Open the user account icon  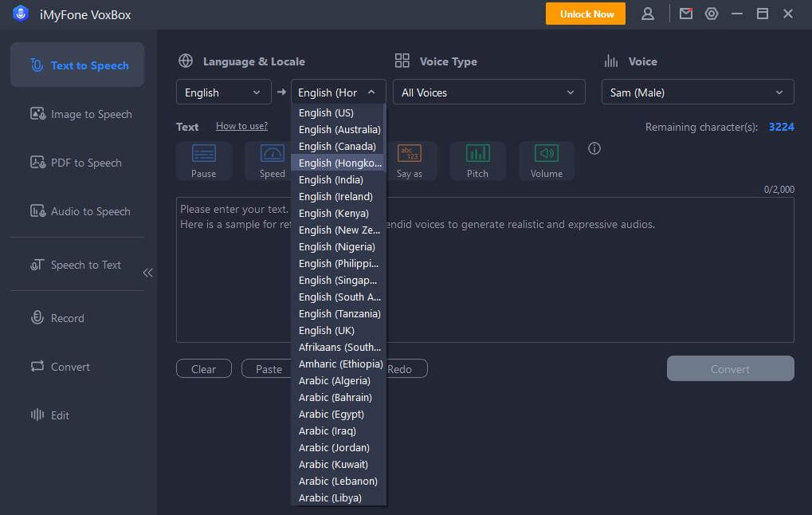[x=647, y=14]
